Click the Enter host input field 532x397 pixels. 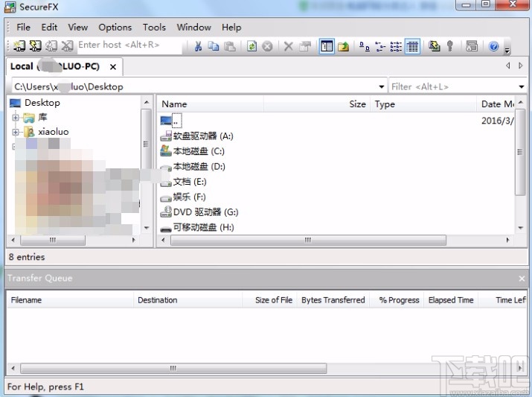click(130, 45)
